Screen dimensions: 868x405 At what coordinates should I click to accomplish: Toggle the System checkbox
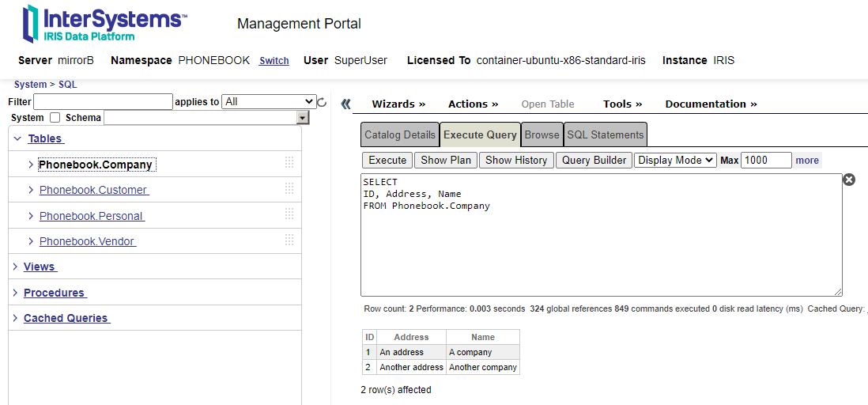pyautogui.click(x=55, y=118)
